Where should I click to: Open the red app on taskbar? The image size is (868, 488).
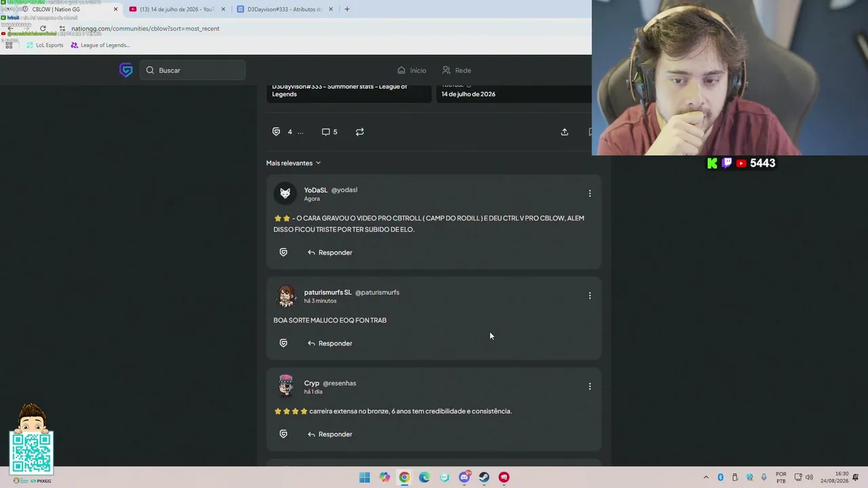(504, 477)
